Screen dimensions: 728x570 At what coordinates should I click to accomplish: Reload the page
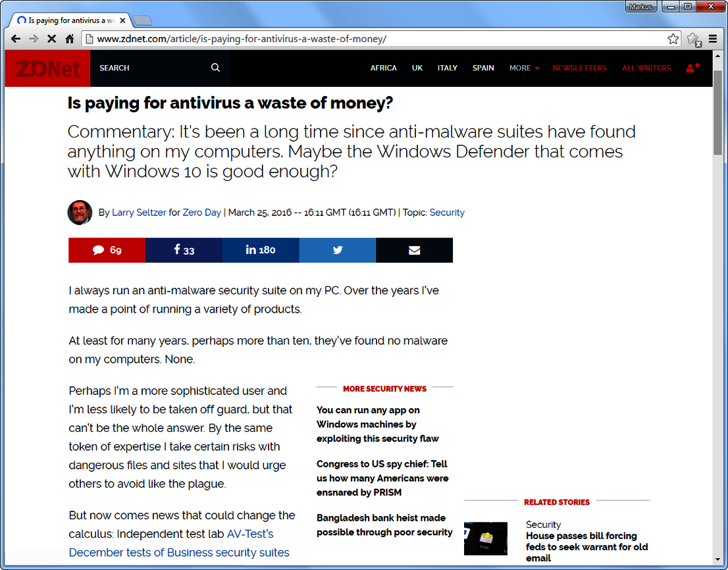pyautogui.click(x=51, y=39)
